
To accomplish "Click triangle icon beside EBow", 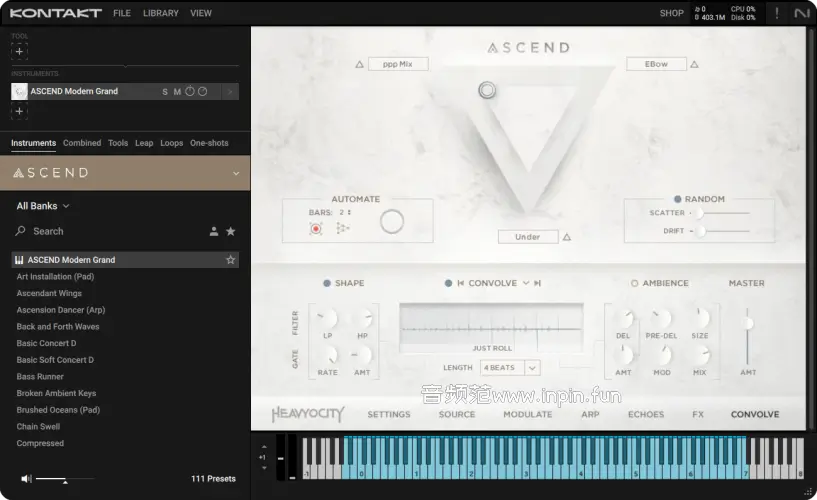I will pyautogui.click(x=694, y=65).
